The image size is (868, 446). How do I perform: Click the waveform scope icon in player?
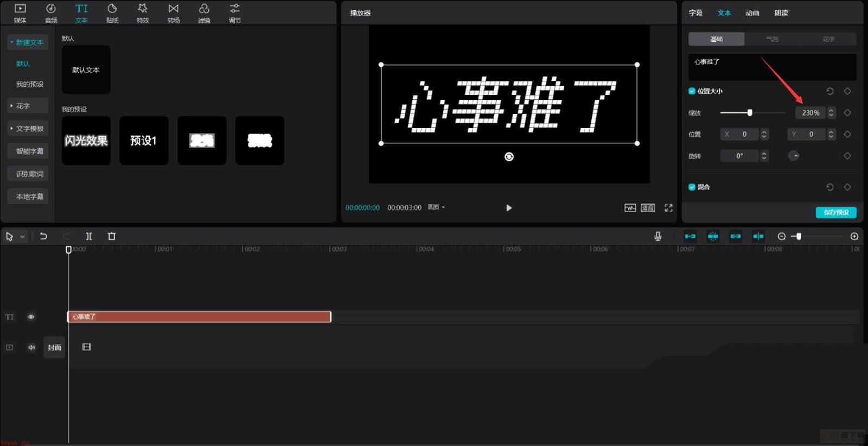click(x=630, y=208)
